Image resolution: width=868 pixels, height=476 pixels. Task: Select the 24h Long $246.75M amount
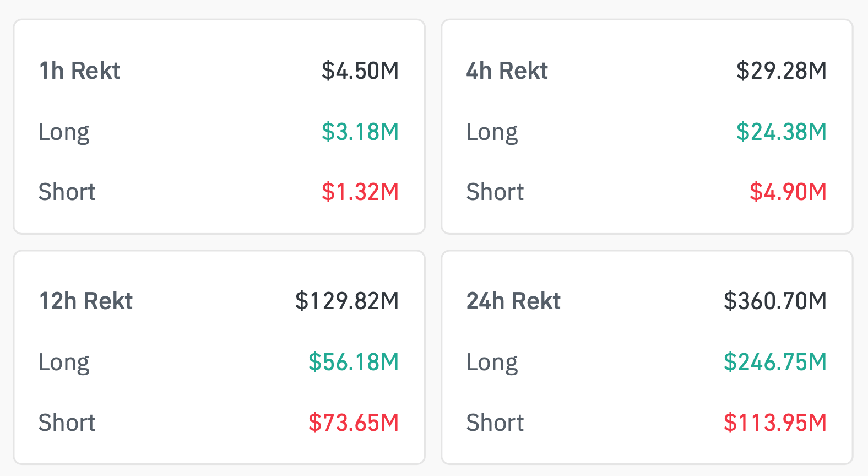pos(775,363)
